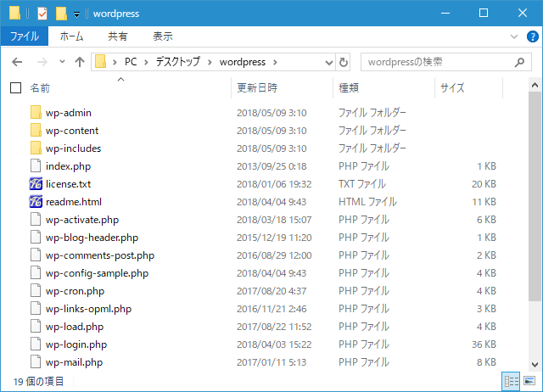Click the wp-load.php file icon
543x392 pixels.
click(36, 326)
